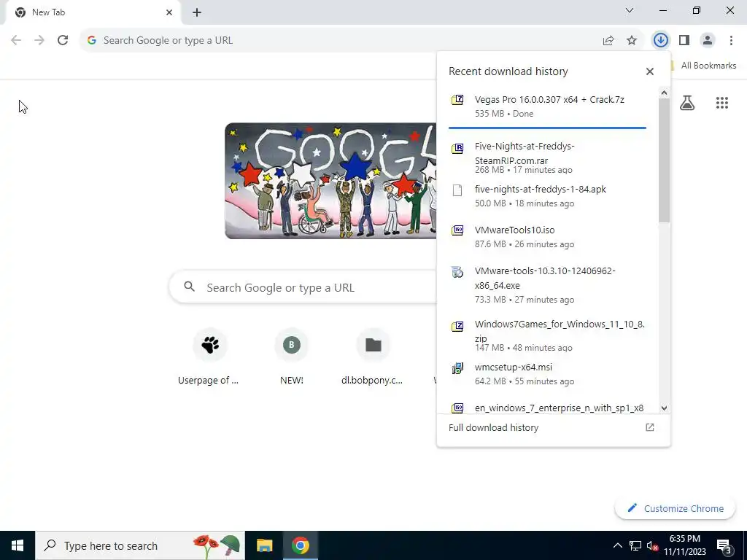Click the msi icon beside wmcsetup-x64.msi
The image size is (747, 560).
pyautogui.click(x=457, y=368)
